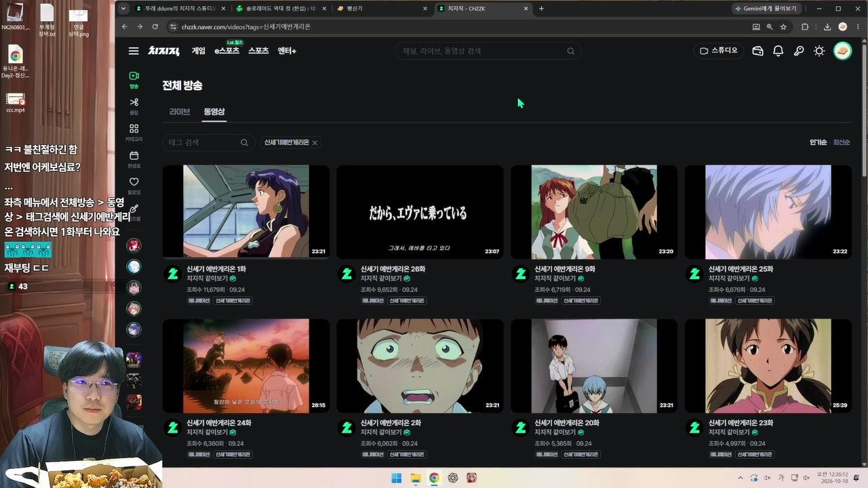This screenshot has width=868, height=488.
Task: Click the cheese icon in the header
Action: (x=758, y=51)
